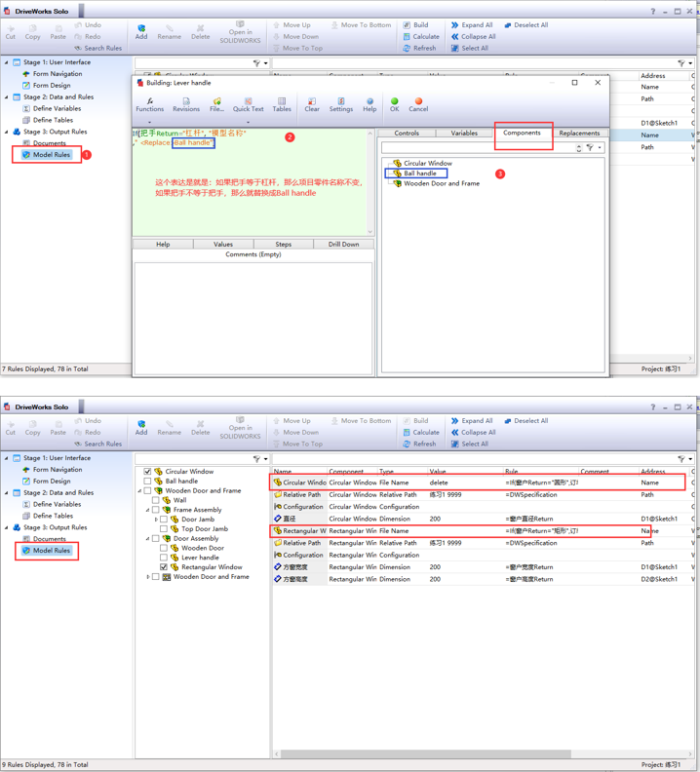This screenshot has height=772, width=700.
Task: Open the Steps tab
Action: click(284, 245)
